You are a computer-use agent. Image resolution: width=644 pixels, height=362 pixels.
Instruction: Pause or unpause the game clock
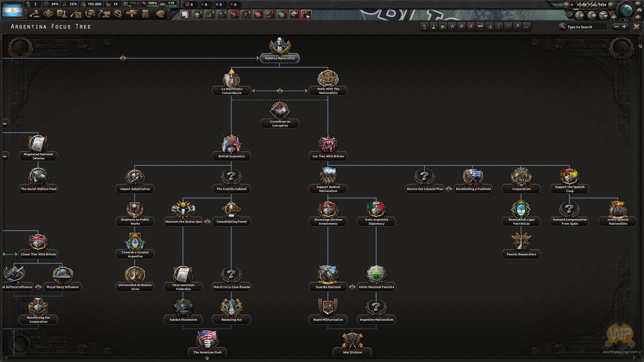(572, 5)
